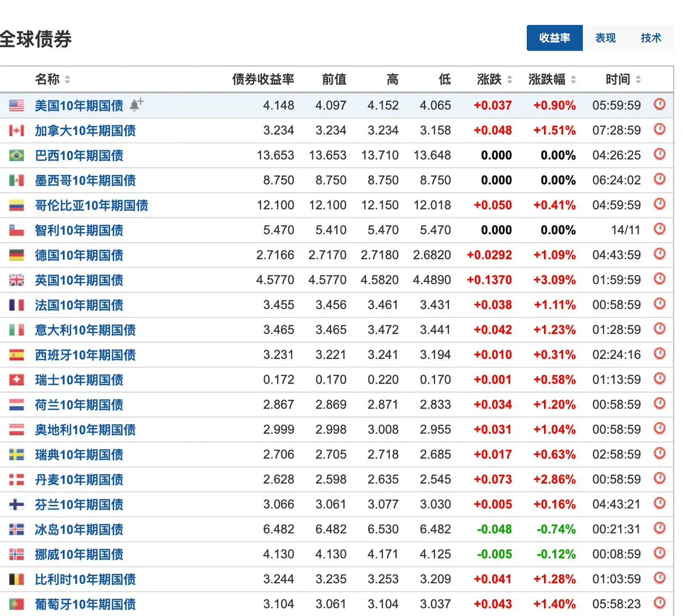Open 英国10年期国债 link
The width and height of the screenshot is (683, 616).
click(79, 280)
